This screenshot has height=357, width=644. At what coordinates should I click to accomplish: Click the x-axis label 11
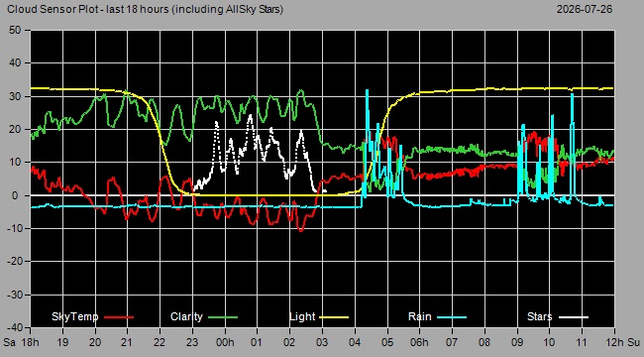[x=582, y=342]
